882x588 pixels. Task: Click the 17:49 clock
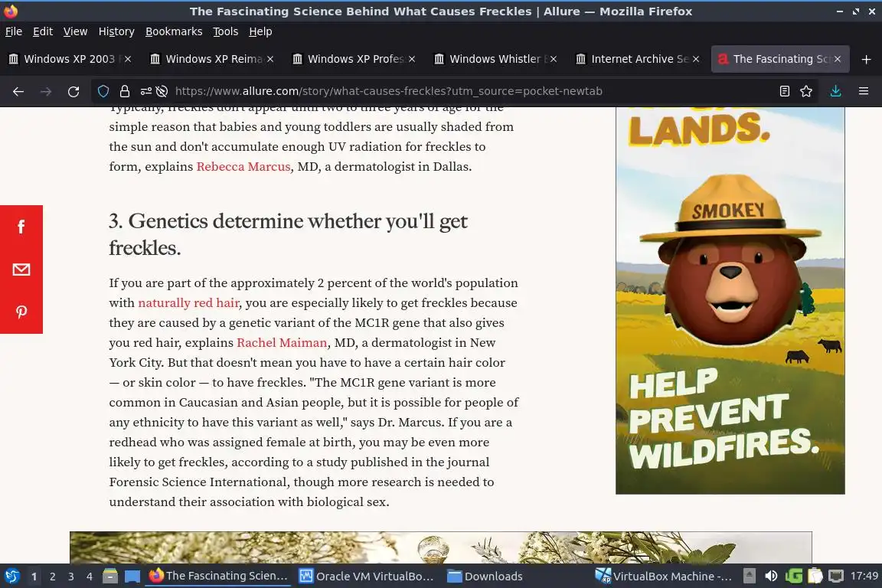tap(864, 576)
